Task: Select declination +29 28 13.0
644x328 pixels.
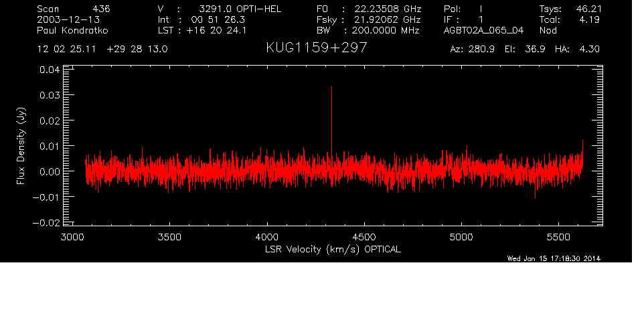Action: click(x=137, y=50)
